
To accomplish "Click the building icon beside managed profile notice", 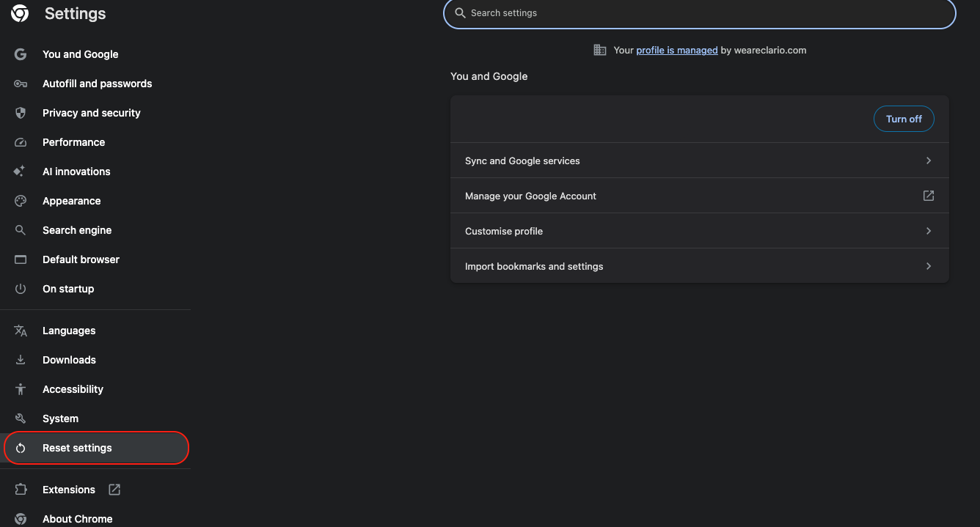I will [x=600, y=50].
